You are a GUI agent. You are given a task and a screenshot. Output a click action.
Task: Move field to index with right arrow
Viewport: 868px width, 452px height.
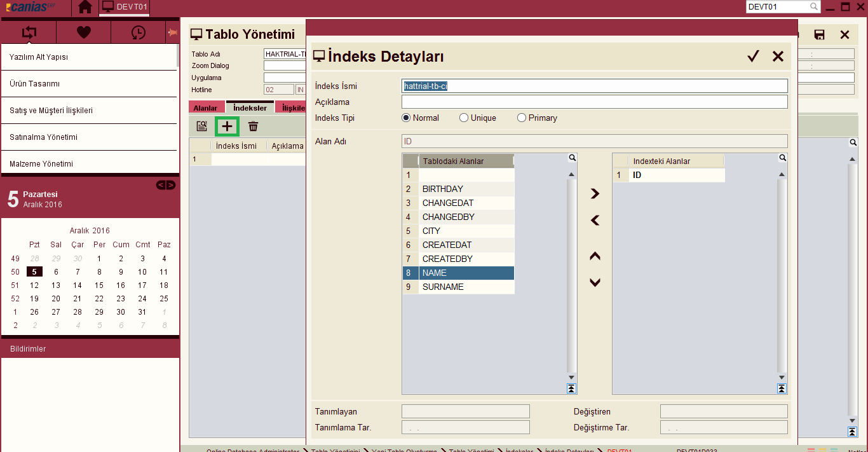(x=595, y=194)
